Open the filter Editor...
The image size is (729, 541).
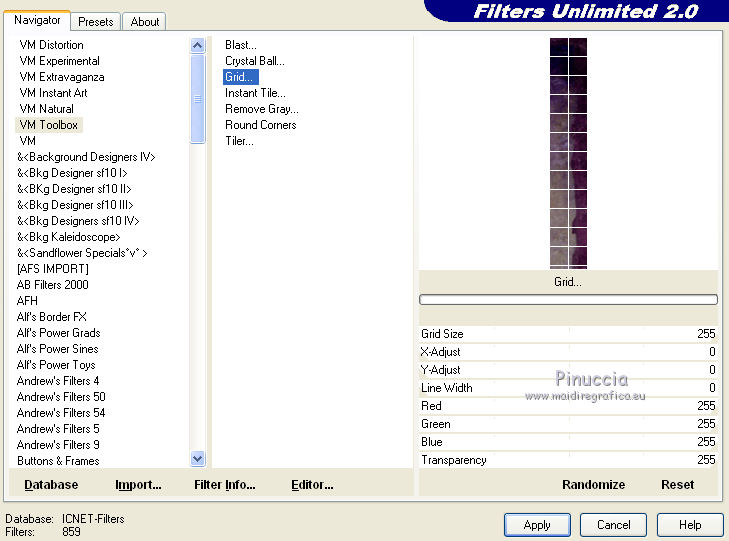click(312, 485)
